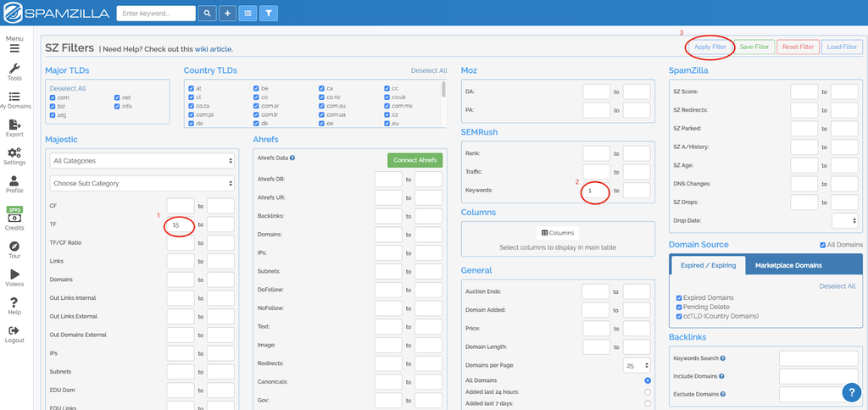The width and height of the screenshot is (868, 410).
Task: Focus the Enter keyword search field
Action: (x=156, y=14)
